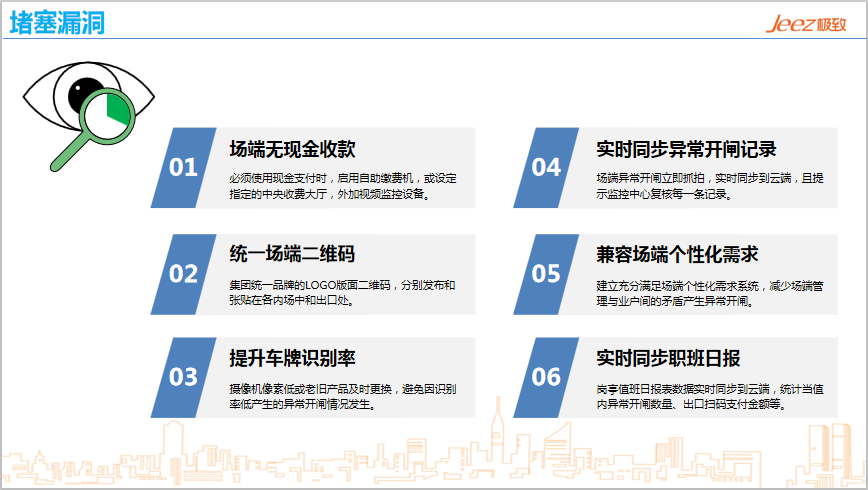Viewport: 868px width, 490px height.
Task: Click description starting 必须使用现金支付时
Action: click(x=343, y=186)
